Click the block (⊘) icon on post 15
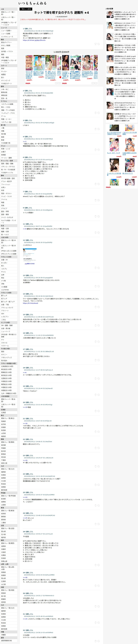Viewport: 138px width, 644px height. pos(98,326)
